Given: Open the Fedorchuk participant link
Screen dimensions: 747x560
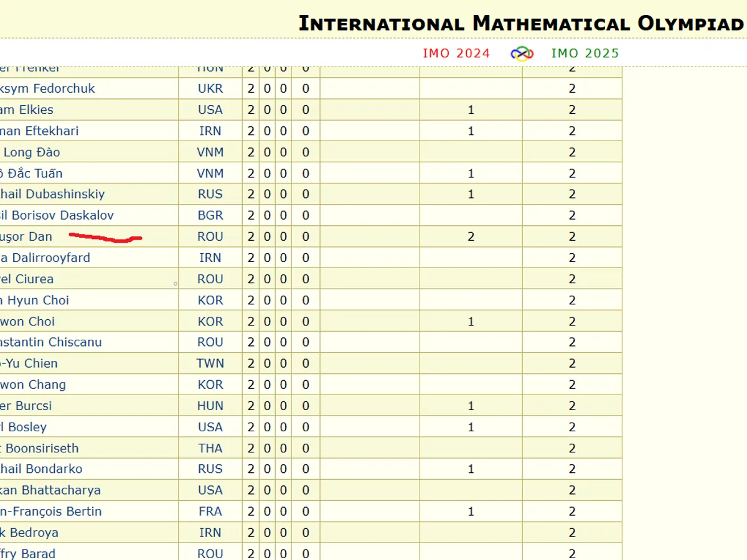Looking at the screenshot, I should (x=48, y=88).
